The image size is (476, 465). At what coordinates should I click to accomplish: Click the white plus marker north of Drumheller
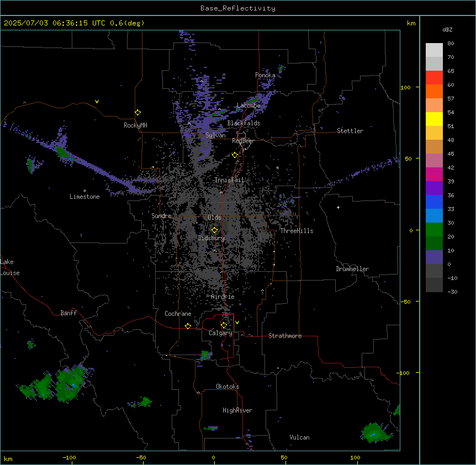click(x=338, y=207)
